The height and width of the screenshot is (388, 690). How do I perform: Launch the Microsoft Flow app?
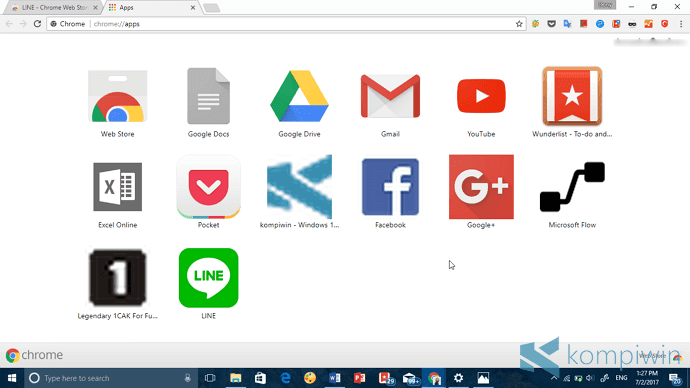coord(572,187)
